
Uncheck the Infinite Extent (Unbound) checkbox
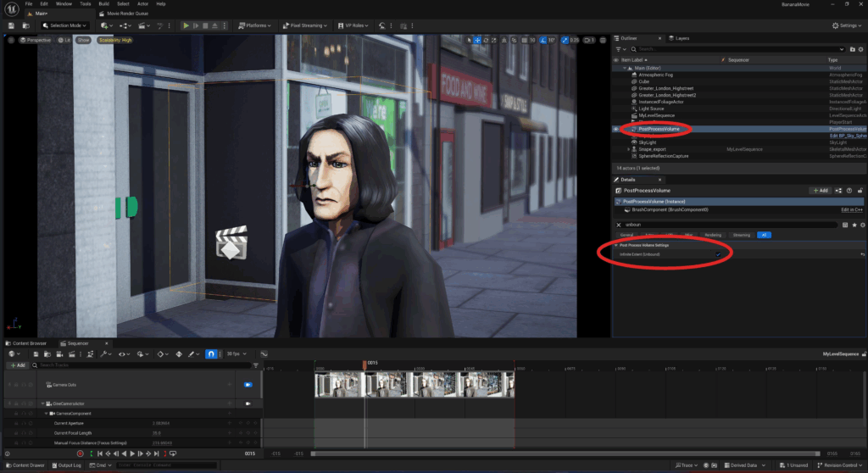(718, 253)
